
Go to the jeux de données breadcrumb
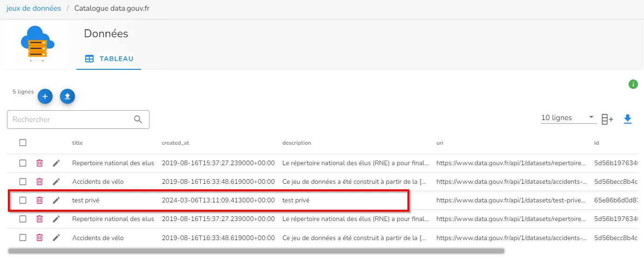click(x=34, y=8)
